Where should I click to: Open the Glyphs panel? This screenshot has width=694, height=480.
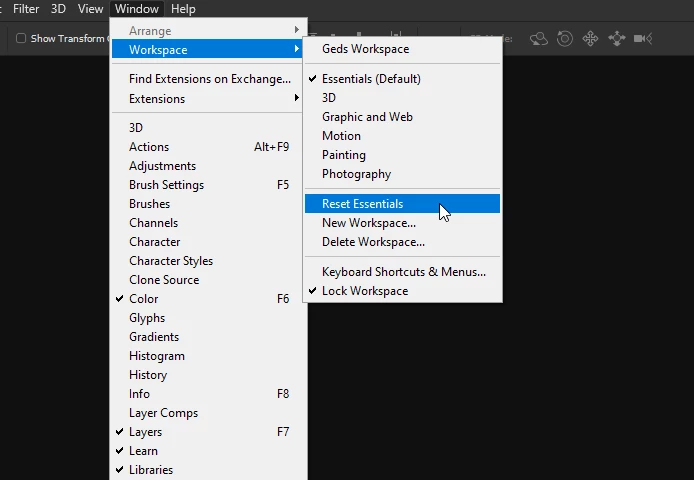click(x=209, y=318)
